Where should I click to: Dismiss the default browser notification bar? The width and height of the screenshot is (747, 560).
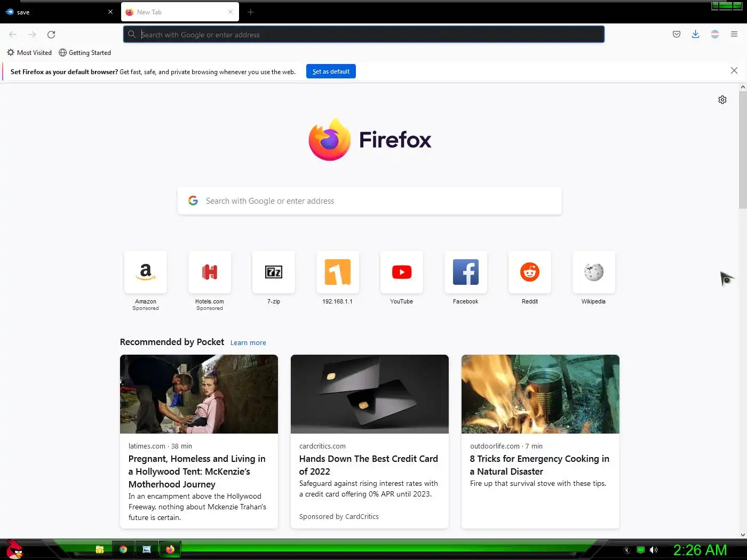tap(734, 71)
